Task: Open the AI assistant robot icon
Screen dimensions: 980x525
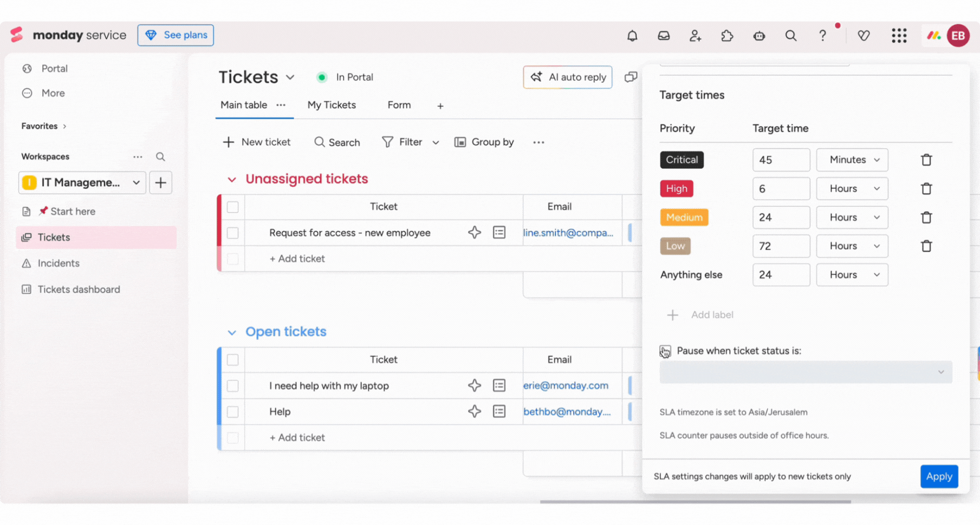Action: [759, 36]
